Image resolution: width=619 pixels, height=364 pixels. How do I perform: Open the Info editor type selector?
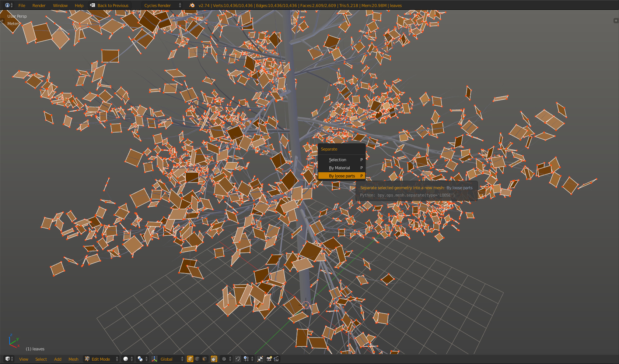pos(9,5)
